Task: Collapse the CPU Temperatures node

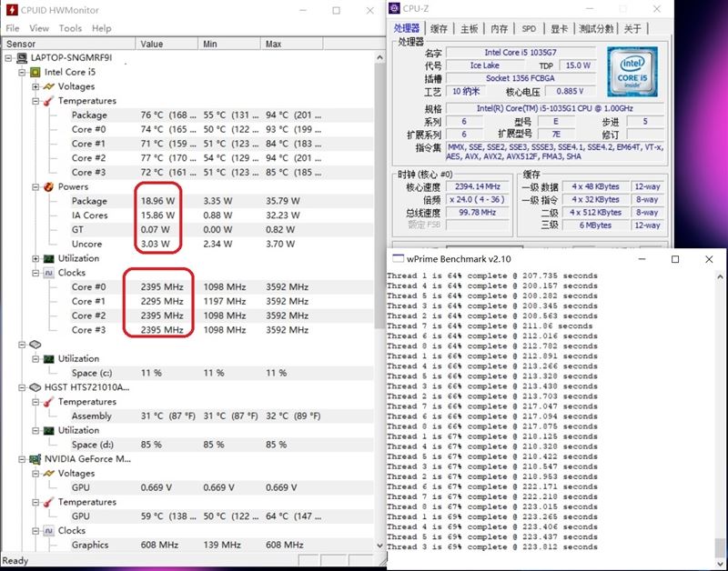Action: point(35,101)
